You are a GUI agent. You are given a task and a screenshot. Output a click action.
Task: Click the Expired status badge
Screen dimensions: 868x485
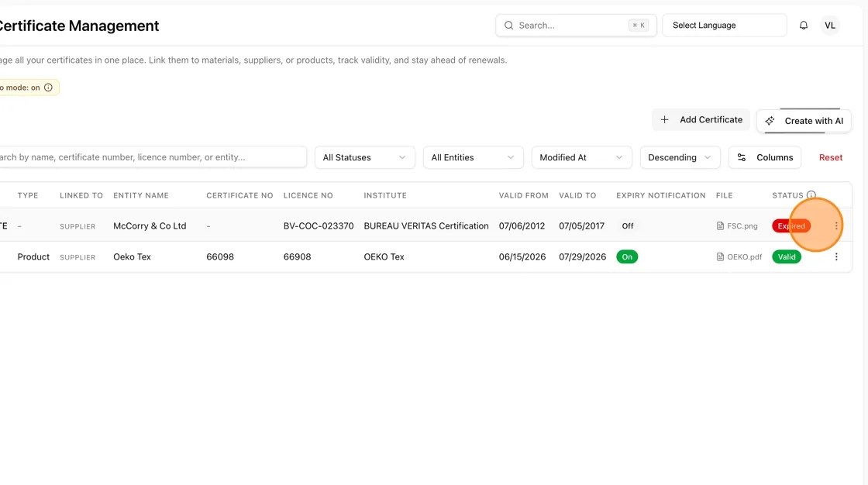click(791, 226)
